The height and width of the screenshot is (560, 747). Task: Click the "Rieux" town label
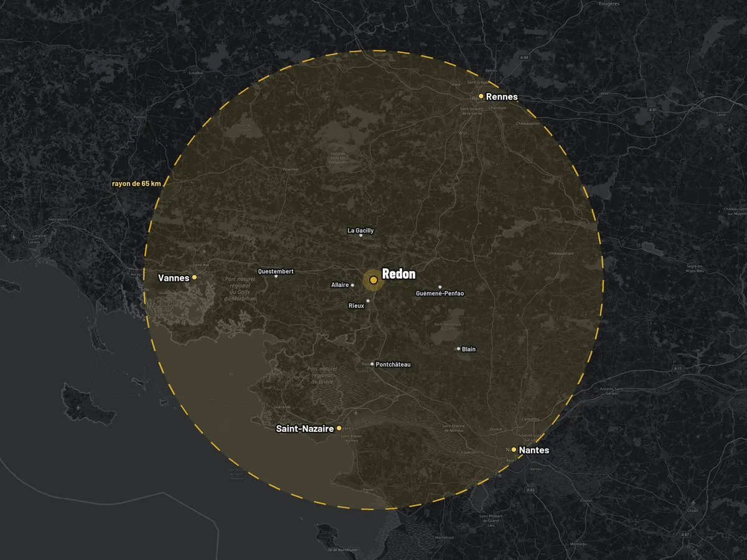click(356, 306)
